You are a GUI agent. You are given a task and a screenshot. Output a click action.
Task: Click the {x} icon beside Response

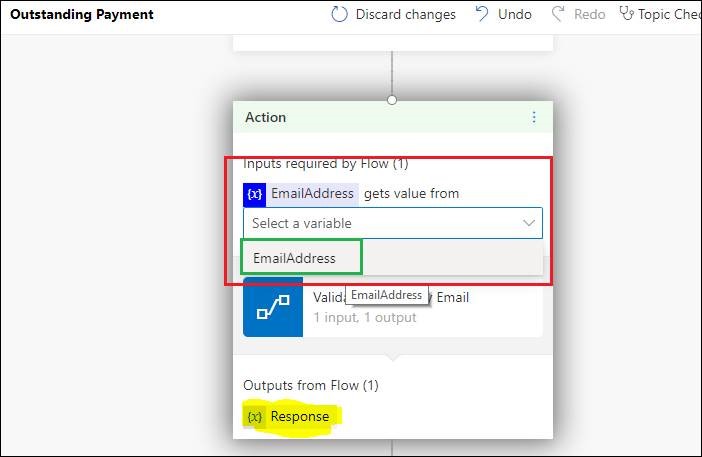tap(254, 417)
